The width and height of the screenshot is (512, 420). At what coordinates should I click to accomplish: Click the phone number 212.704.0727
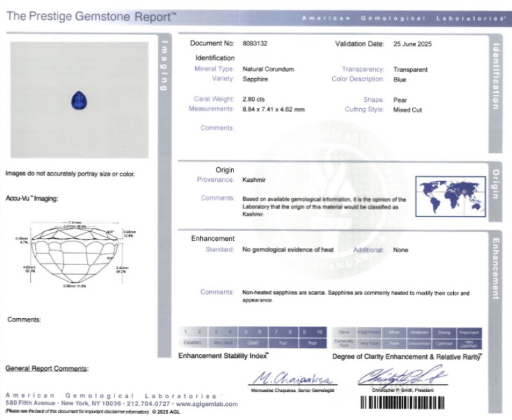148,404
